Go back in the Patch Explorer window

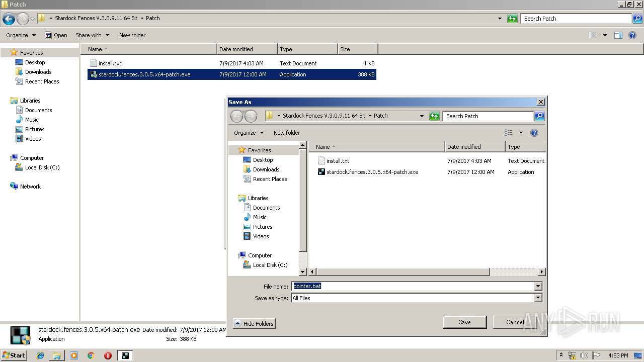tap(9, 19)
